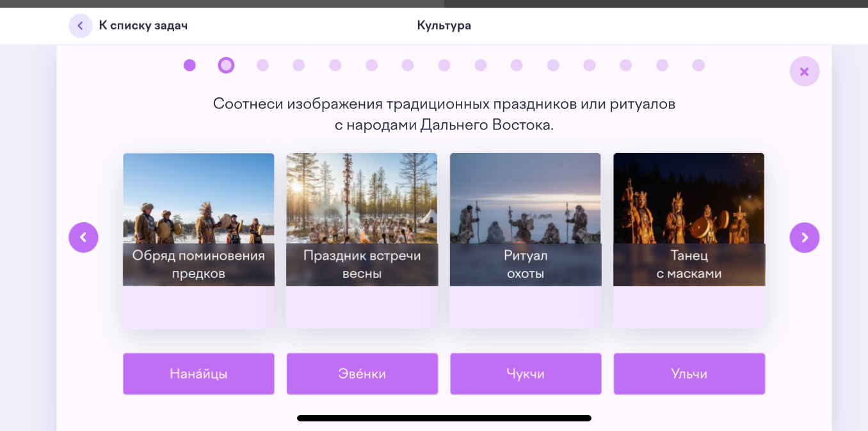Jump to the seventh progress dot
Screen dimensions: 868x431
(x=408, y=65)
